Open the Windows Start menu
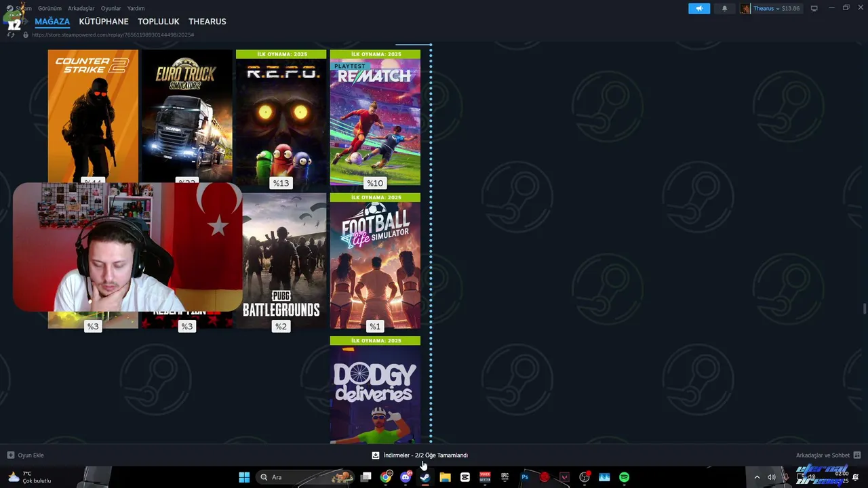868x488 pixels. 244,477
